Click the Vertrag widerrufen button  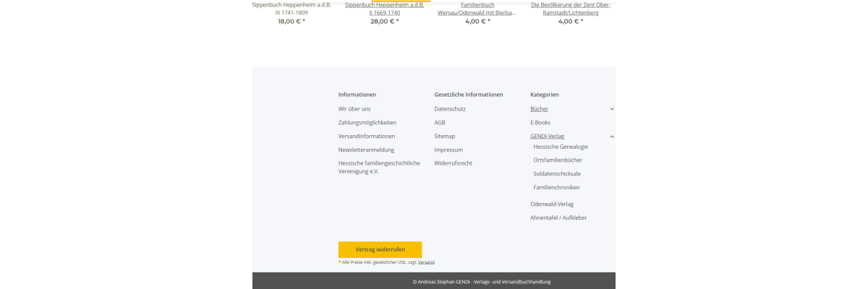click(380, 249)
